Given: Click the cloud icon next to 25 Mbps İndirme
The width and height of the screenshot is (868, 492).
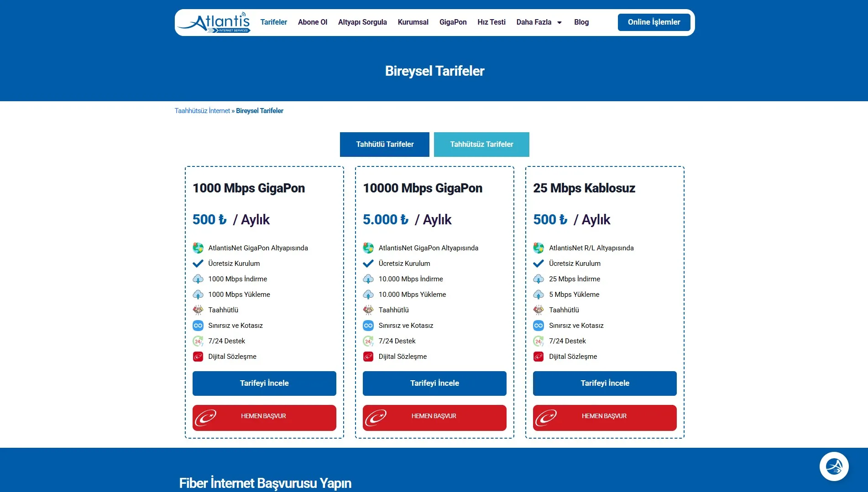Looking at the screenshot, I should 539,279.
